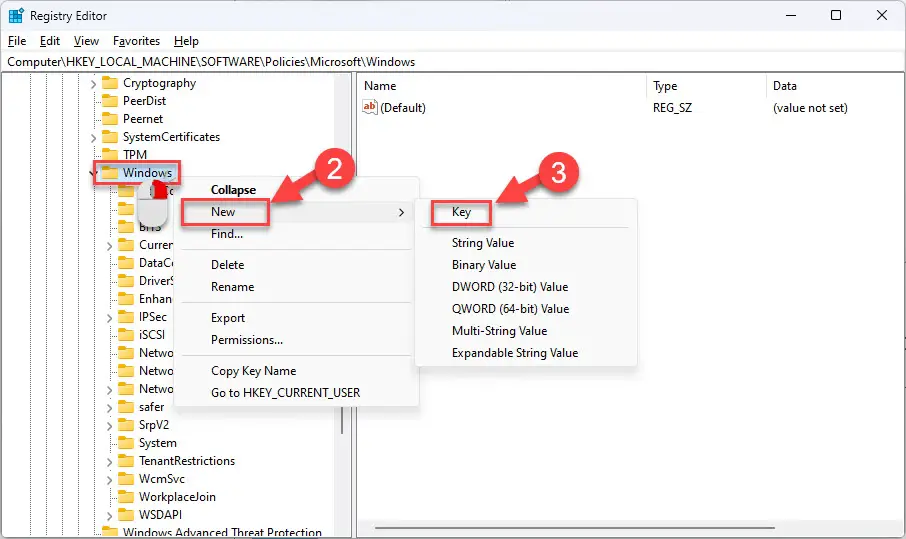Click the WcmSvc folder icon
The image size is (906, 539).
point(126,478)
